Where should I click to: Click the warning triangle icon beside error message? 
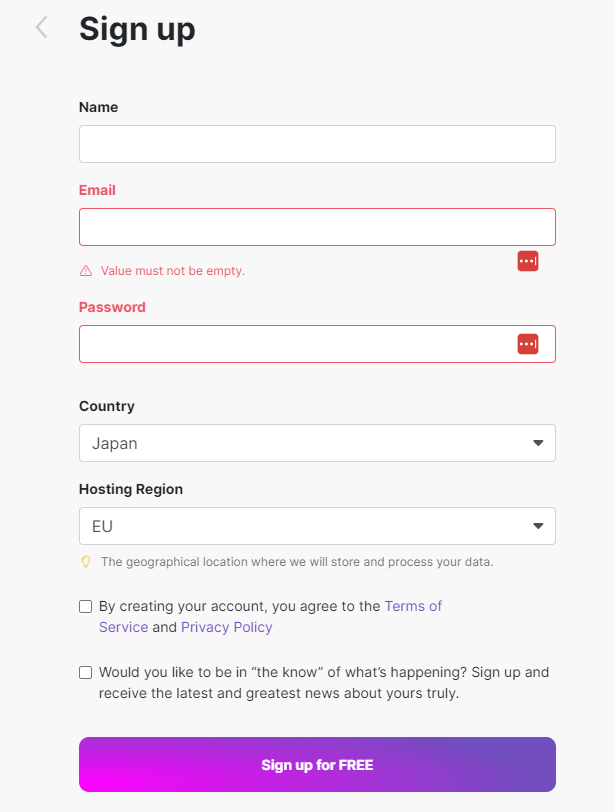click(x=86, y=271)
